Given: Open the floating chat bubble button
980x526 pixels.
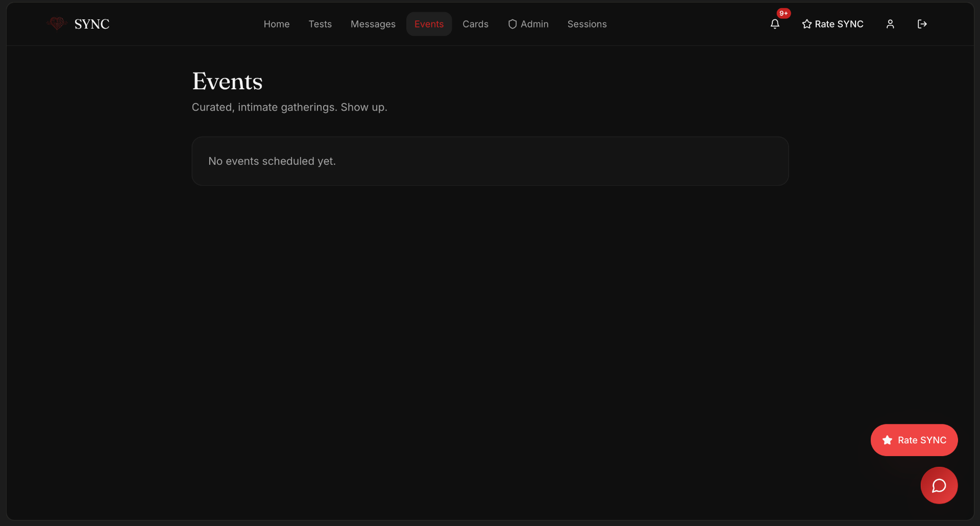Looking at the screenshot, I should pyautogui.click(x=939, y=485).
